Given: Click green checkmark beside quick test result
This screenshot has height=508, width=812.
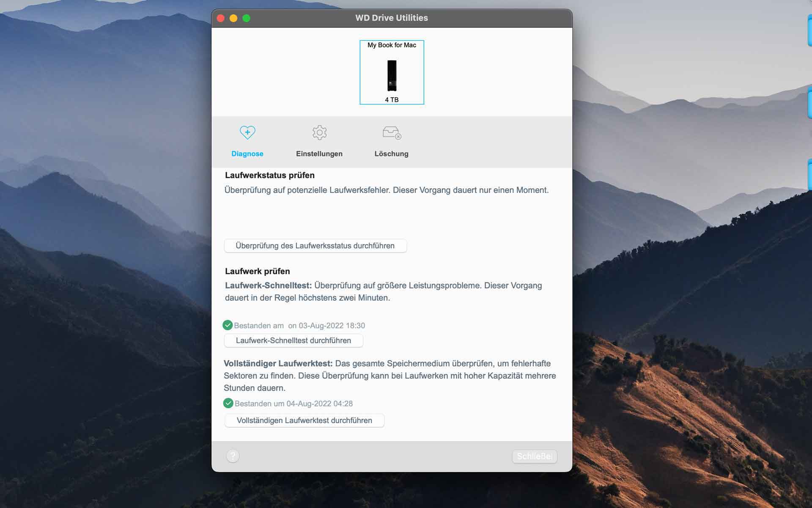Looking at the screenshot, I should coord(228,325).
